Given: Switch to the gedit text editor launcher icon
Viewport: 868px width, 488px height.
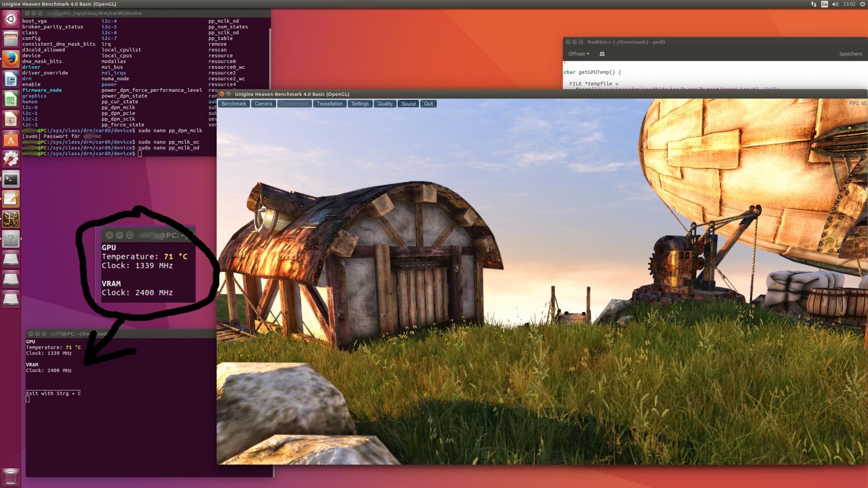Looking at the screenshot, I should [x=10, y=199].
